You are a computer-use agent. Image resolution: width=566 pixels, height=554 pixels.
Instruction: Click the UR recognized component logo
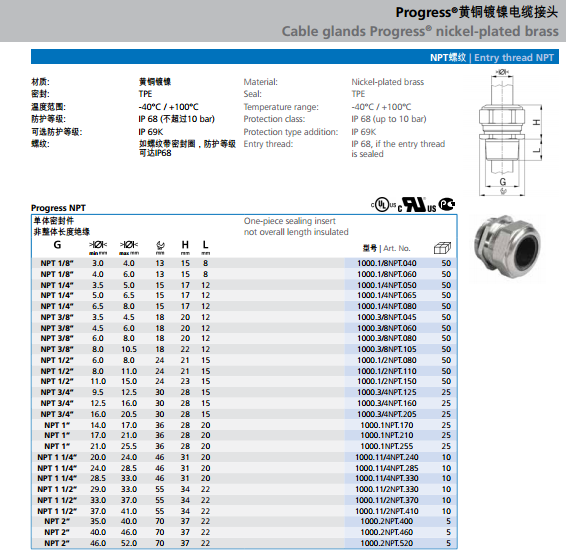[417, 205]
